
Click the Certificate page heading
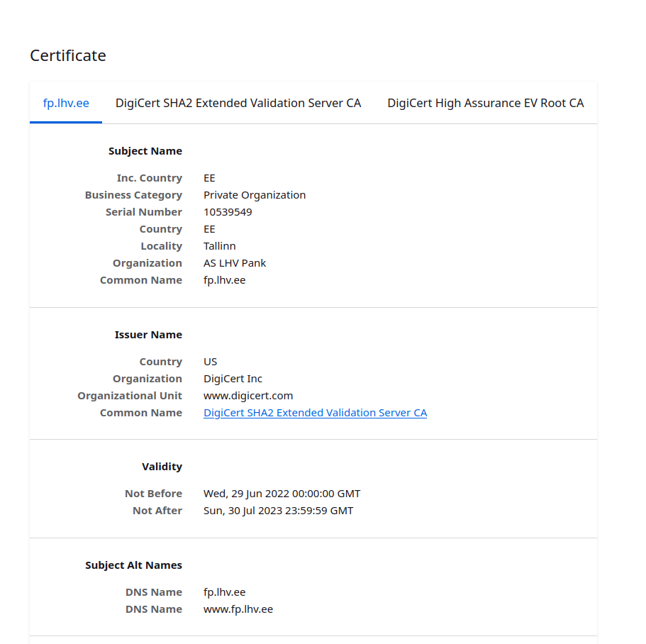68,55
